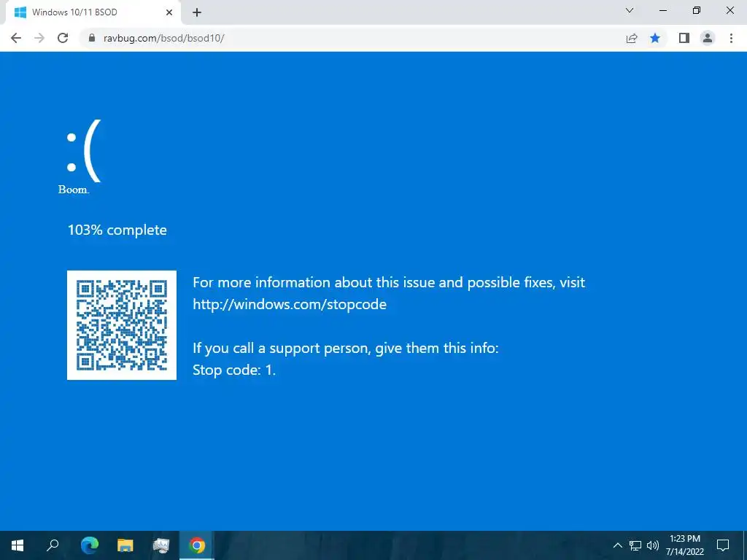The height and width of the screenshot is (560, 747).
Task: Minimize the Chrome window
Action: 662,10
